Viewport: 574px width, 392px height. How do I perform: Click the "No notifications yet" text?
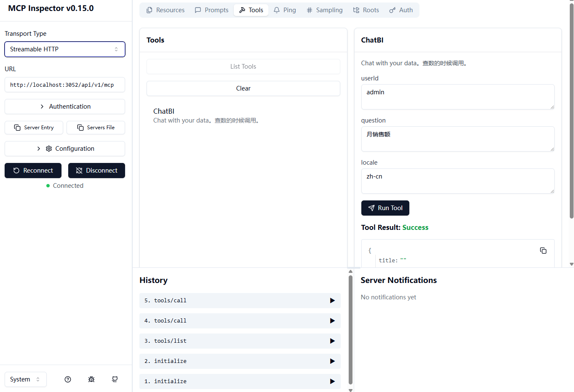388,297
